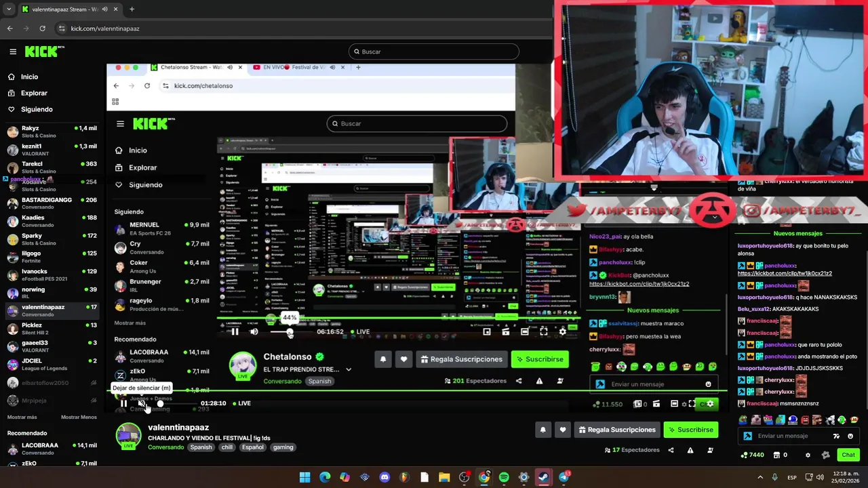
Task: Open the system volume speaker icon in tray
Action: coord(821,477)
